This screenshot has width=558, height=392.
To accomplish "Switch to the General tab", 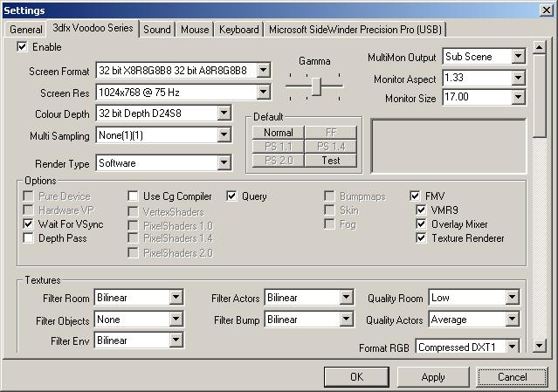I will click(x=25, y=29).
